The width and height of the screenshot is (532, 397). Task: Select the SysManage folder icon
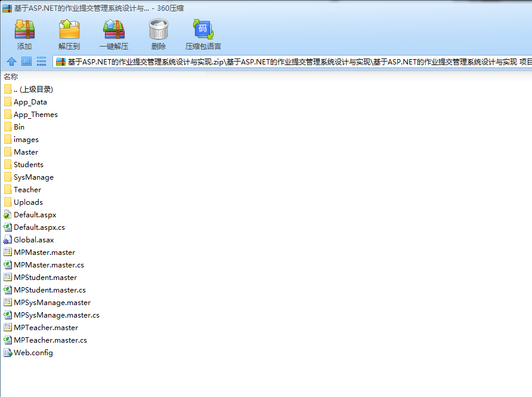8,177
